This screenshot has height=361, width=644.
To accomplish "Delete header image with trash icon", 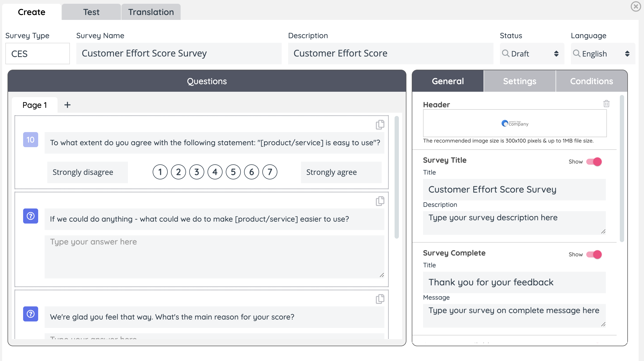I will pos(606,104).
